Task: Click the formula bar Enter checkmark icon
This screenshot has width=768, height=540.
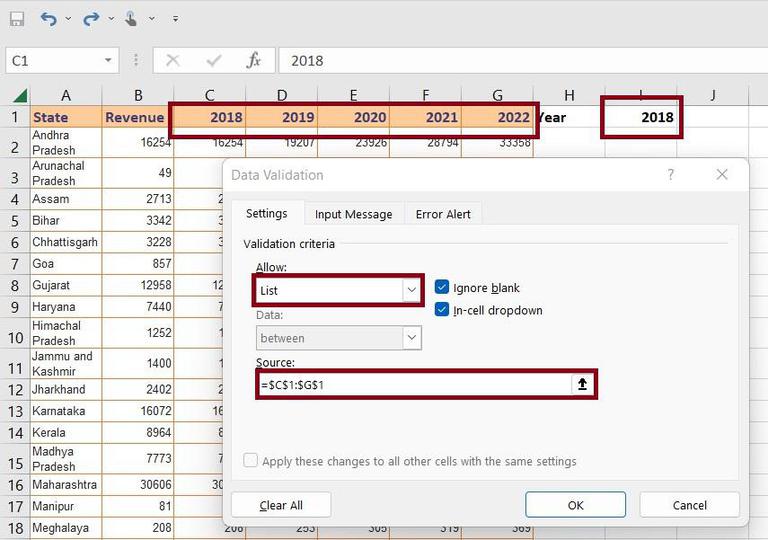Action: 214,61
